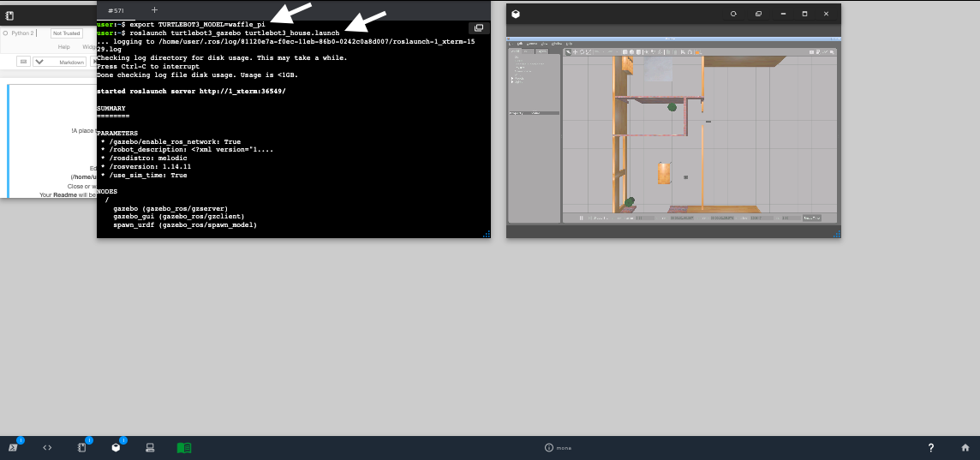Add a new terminal tab with plus
Image resolution: width=980 pixels, height=460 pixels.
[154, 10]
